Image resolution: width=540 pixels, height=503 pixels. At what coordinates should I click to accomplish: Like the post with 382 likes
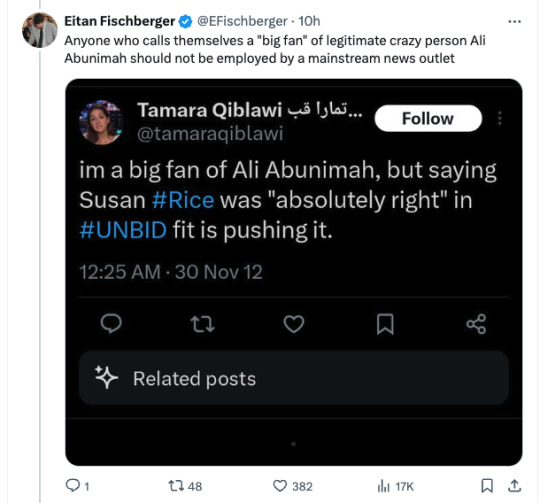click(293, 486)
